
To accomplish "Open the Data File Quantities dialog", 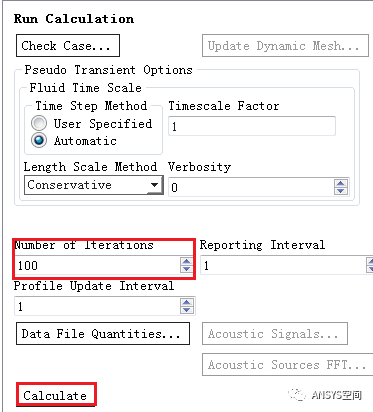I will click(x=103, y=333).
